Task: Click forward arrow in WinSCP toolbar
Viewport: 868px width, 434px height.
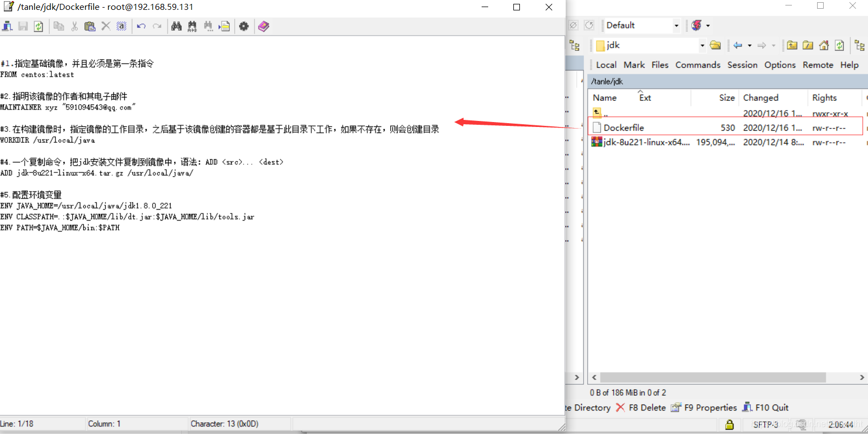Action: (761, 45)
